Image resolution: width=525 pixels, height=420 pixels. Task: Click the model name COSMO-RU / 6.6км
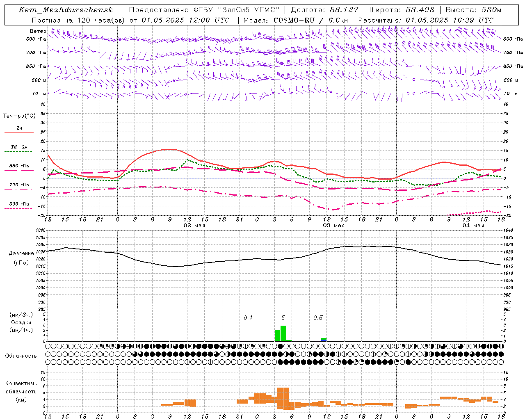(310, 20)
